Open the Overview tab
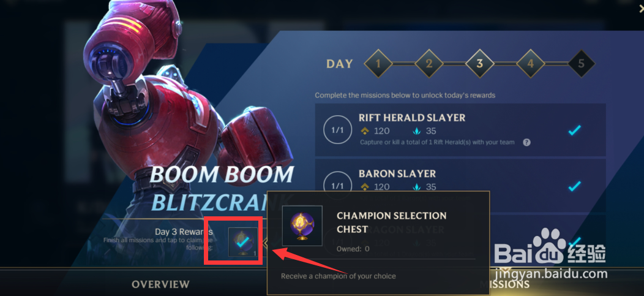 pyautogui.click(x=160, y=284)
